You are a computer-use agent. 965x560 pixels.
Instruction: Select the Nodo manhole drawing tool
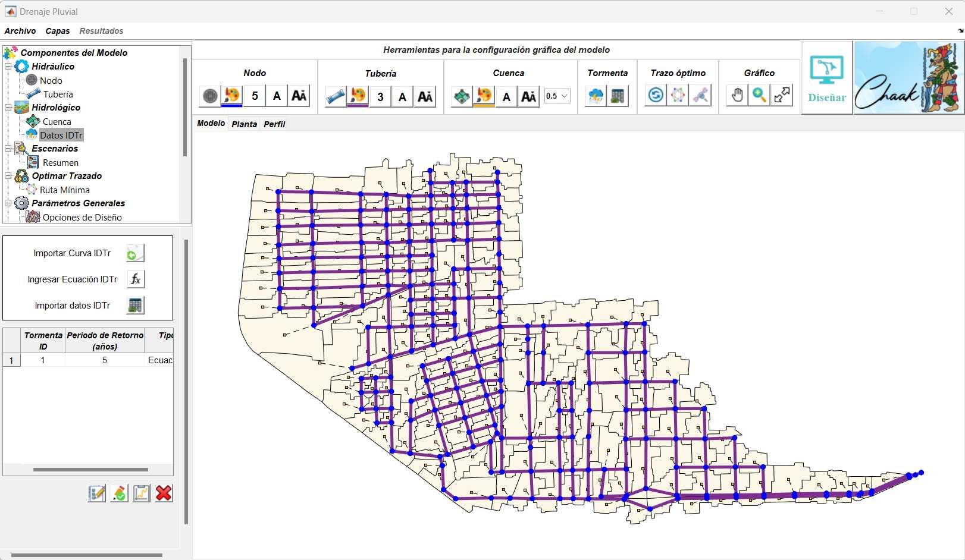pyautogui.click(x=210, y=96)
